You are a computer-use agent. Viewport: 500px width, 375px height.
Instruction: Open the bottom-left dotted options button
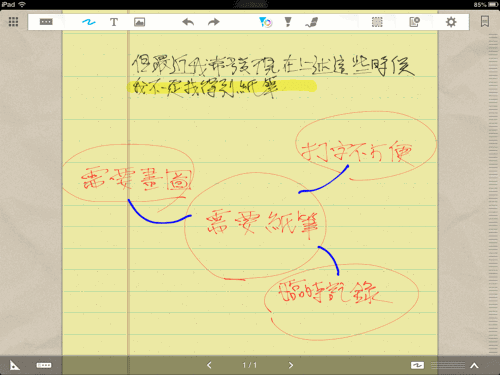pyautogui.click(x=44, y=365)
